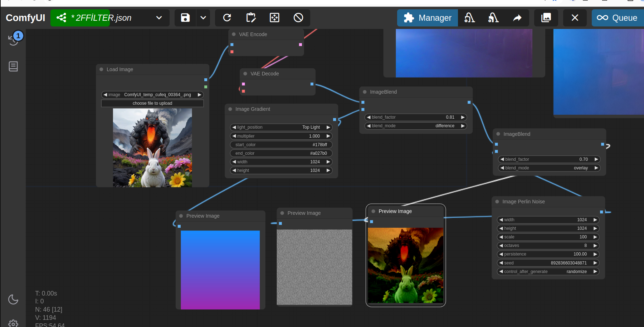Image resolution: width=644 pixels, height=327 pixels.
Task: Open the image gallery icon
Action: pos(546,18)
